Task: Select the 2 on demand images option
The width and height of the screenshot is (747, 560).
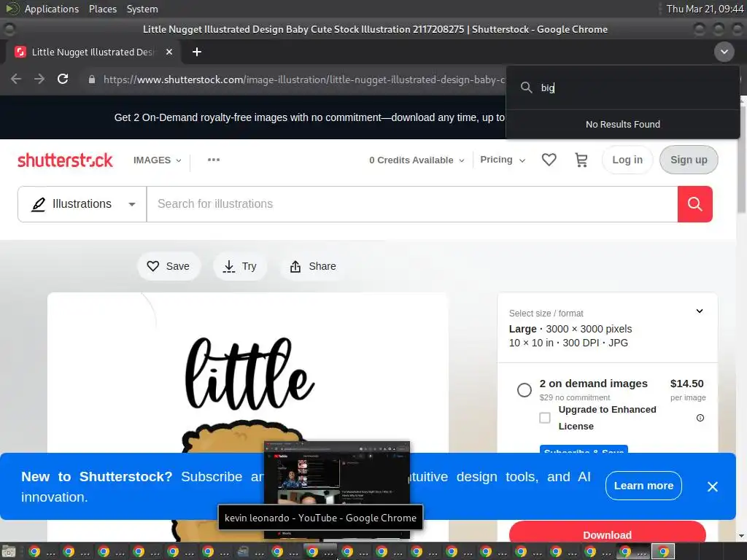Action: point(524,390)
